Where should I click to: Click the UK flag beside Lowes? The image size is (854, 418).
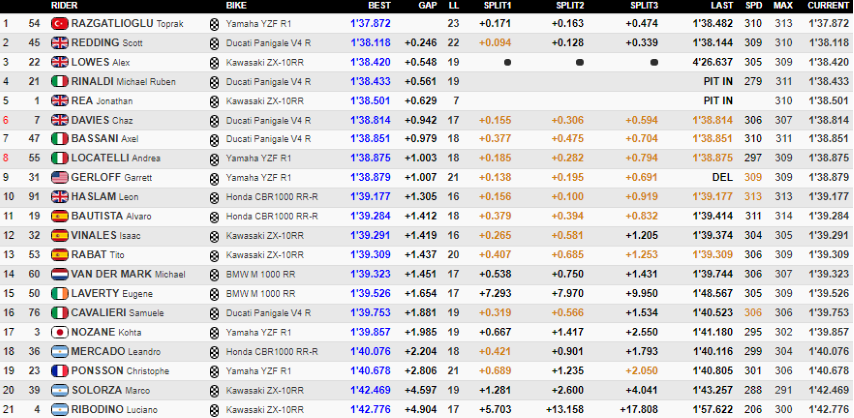point(59,62)
